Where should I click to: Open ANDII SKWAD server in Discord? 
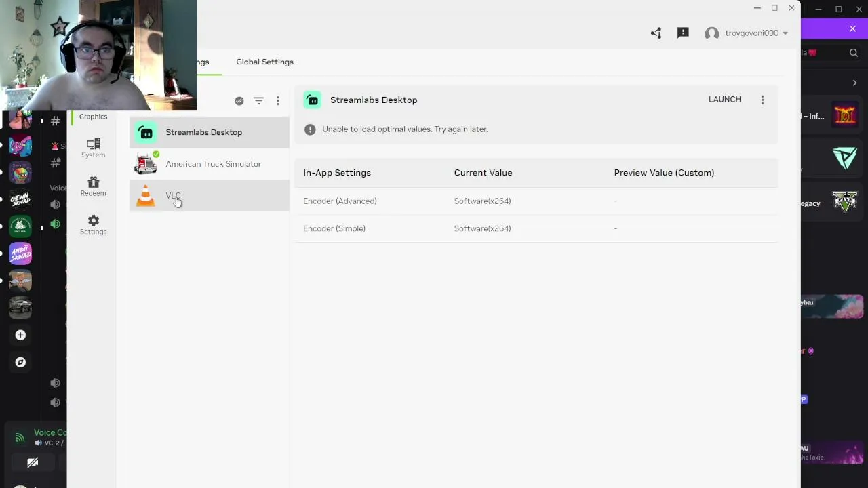pos(20,253)
